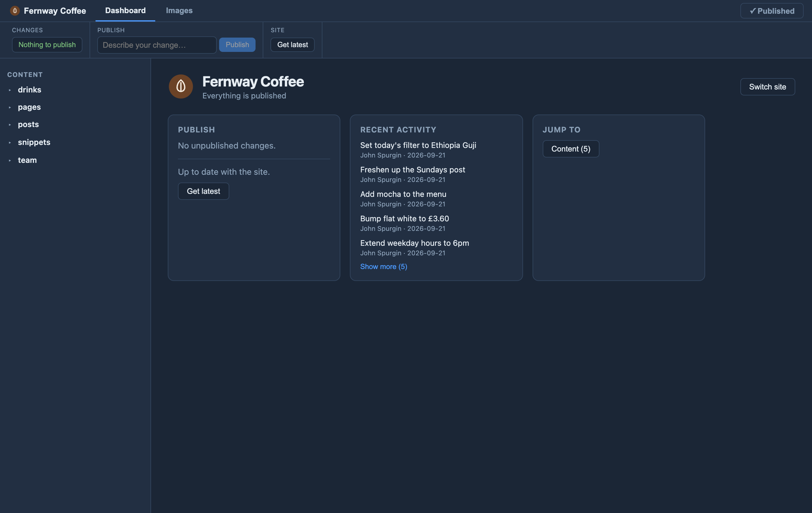Focus the Describe your change input
Viewport: 812px width, 513px height.
tap(157, 45)
